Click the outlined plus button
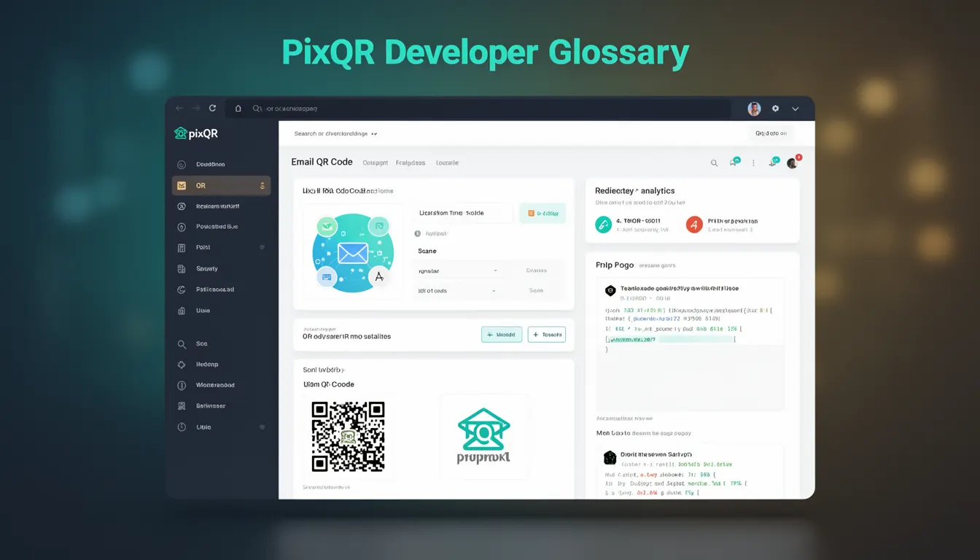Screen dimensions: 980x560 [x=547, y=335]
